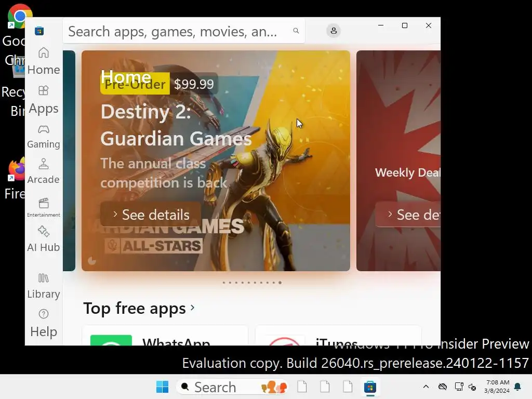Minimize the Microsoft Store window
The width and height of the screenshot is (532, 399).
pos(381,25)
